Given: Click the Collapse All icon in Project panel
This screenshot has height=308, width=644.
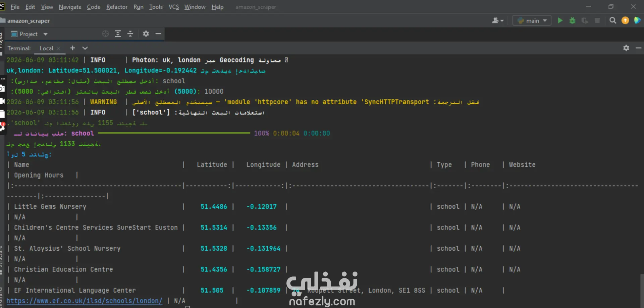Looking at the screenshot, I should coord(130,34).
